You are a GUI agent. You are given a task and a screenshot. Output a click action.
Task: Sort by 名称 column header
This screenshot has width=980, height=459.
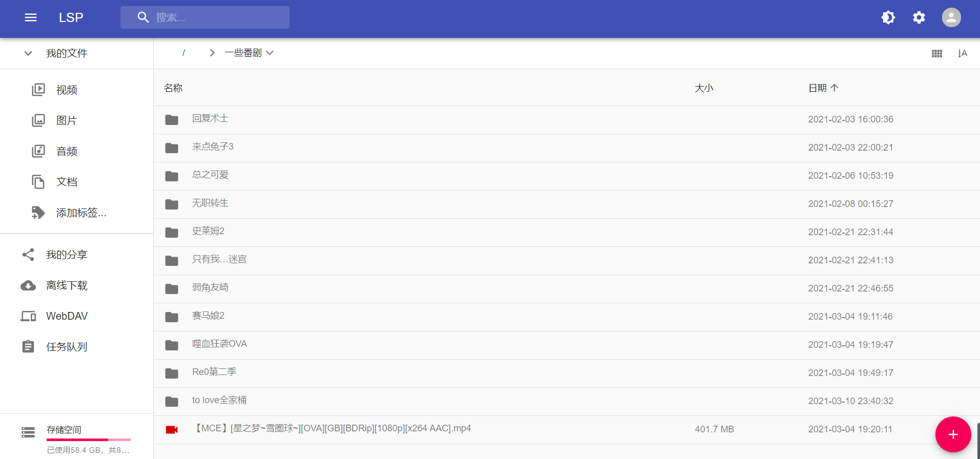173,88
